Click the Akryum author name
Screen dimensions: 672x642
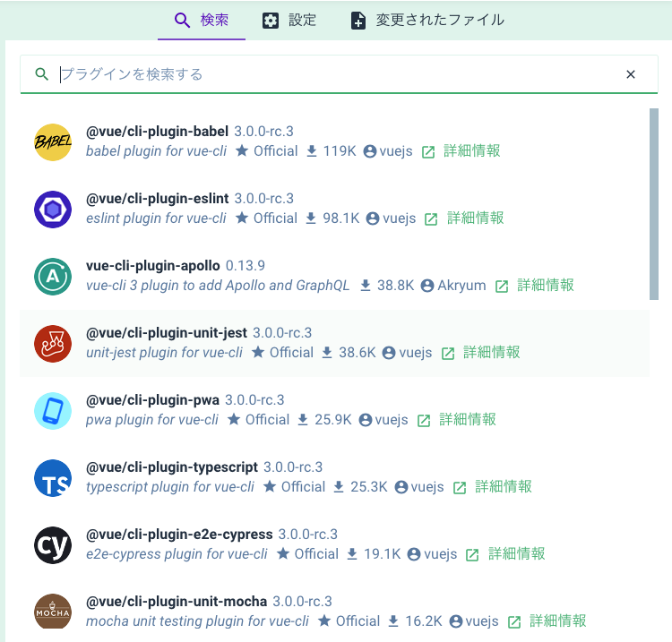click(461, 286)
